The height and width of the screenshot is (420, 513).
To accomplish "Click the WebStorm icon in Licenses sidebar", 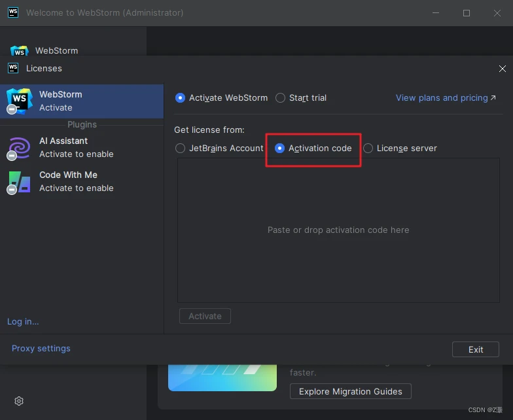I will click(x=19, y=101).
